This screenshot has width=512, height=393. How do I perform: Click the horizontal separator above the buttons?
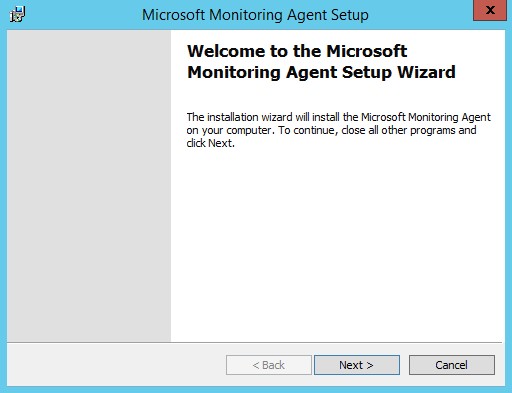pos(254,342)
